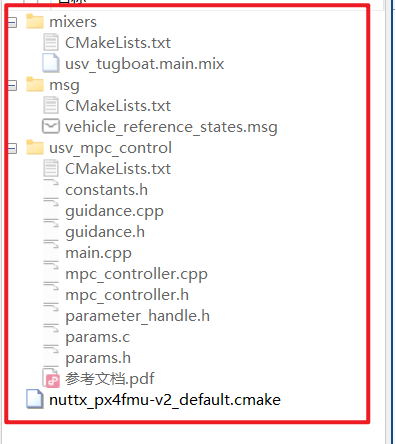Screen dimensions: 396x444
Task: Click the usv_mpc_control folder icon
Action: [x=35, y=148]
